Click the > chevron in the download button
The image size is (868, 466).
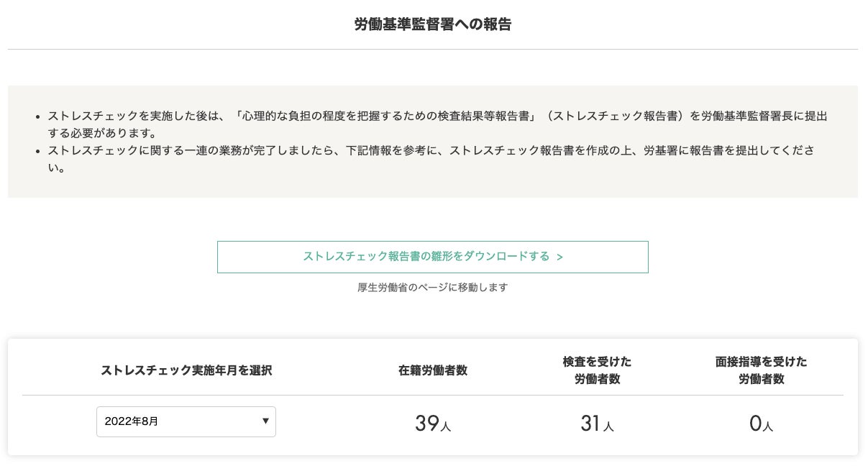pyautogui.click(x=559, y=257)
